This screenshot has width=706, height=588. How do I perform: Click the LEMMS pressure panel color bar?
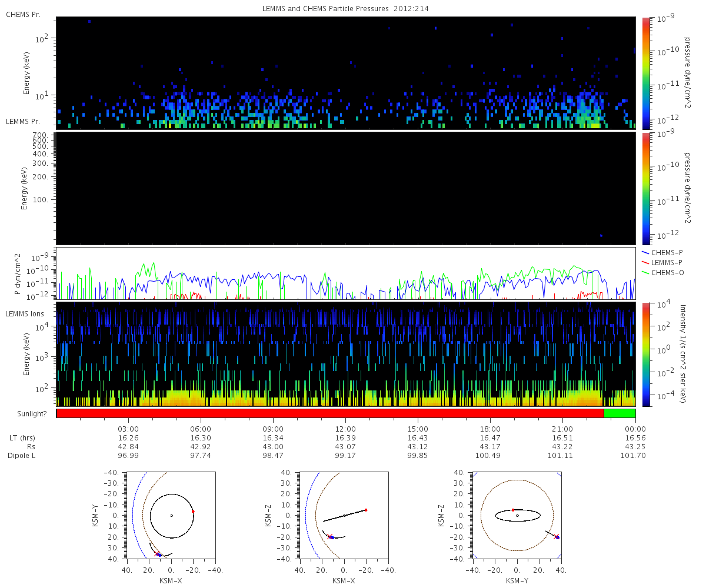pyautogui.click(x=645, y=188)
